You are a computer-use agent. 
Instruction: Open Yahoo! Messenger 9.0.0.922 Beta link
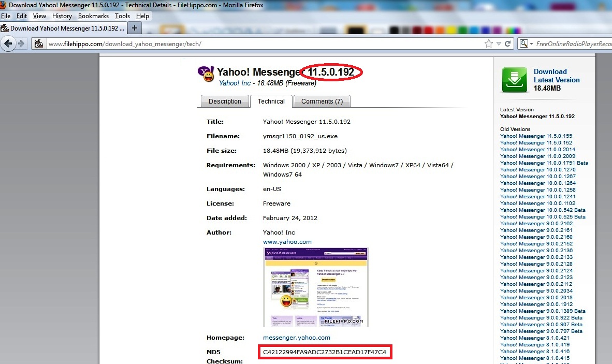(x=542, y=317)
